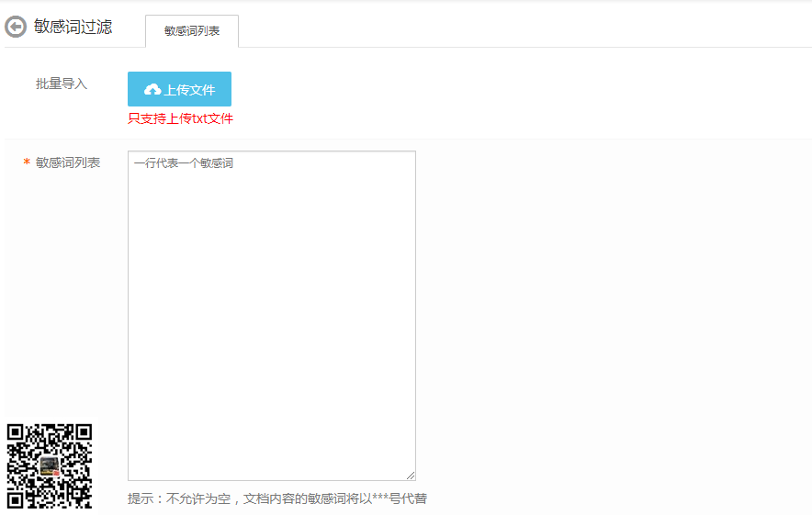
Task: Click the 敏感词列表 field label
Action: click(68, 162)
